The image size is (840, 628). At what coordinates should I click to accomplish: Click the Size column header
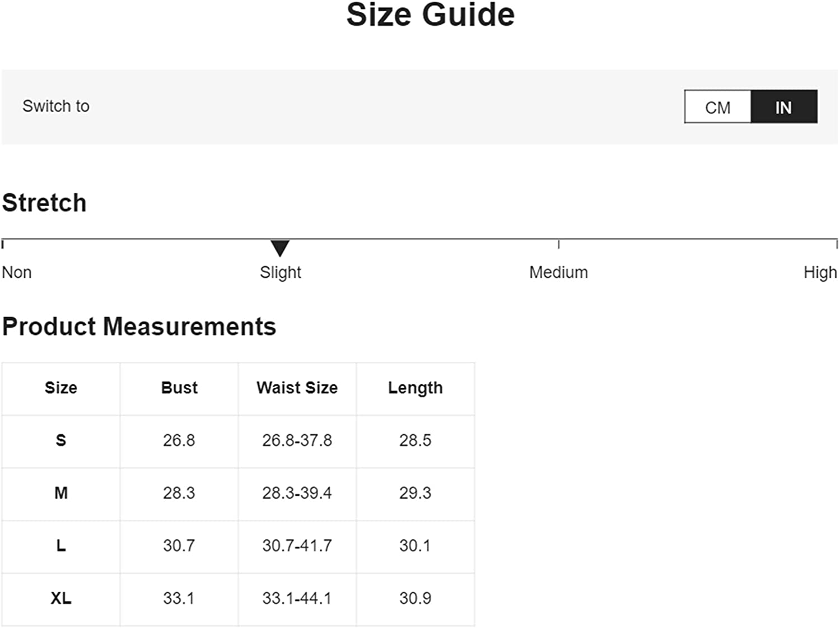(61, 388)
